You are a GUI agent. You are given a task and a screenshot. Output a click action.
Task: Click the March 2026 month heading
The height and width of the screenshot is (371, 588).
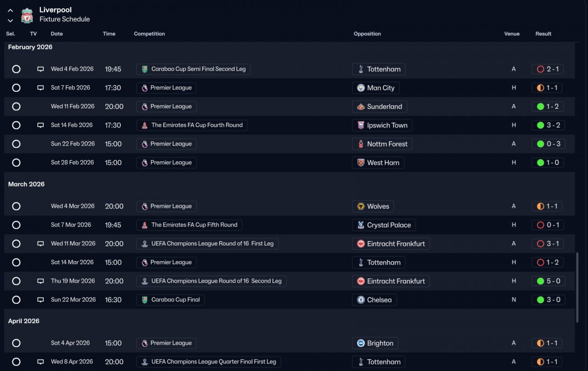coord(26,184)
